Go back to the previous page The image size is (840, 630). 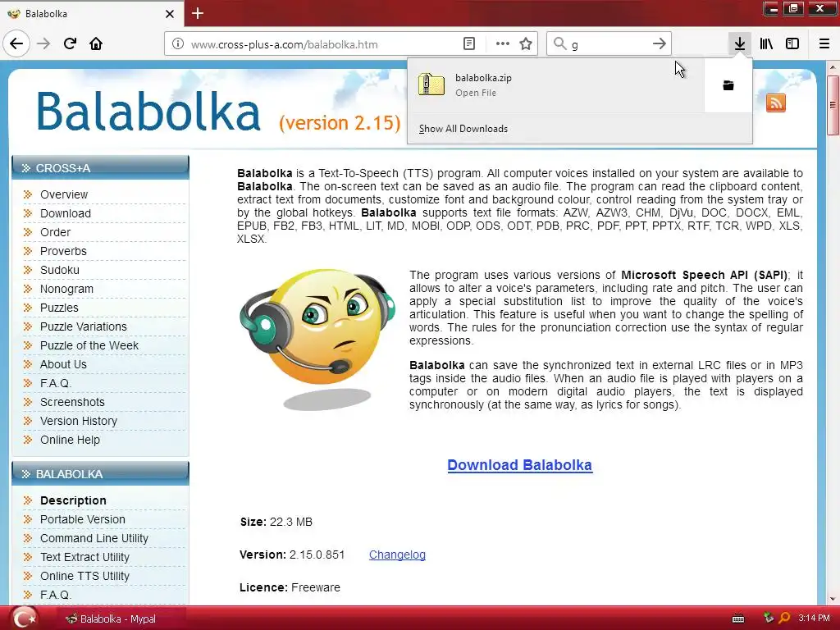click(16, 43)
